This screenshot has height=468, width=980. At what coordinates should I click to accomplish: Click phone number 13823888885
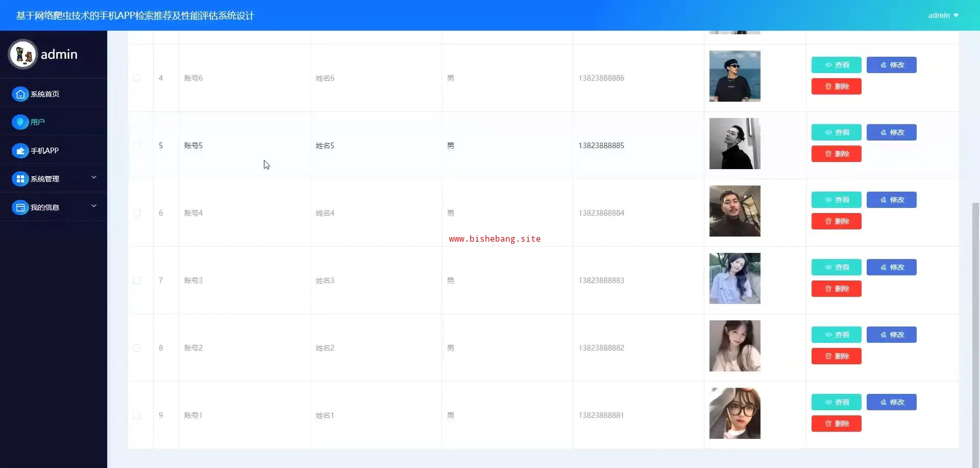pyautogui.click(x=601, y=146)
